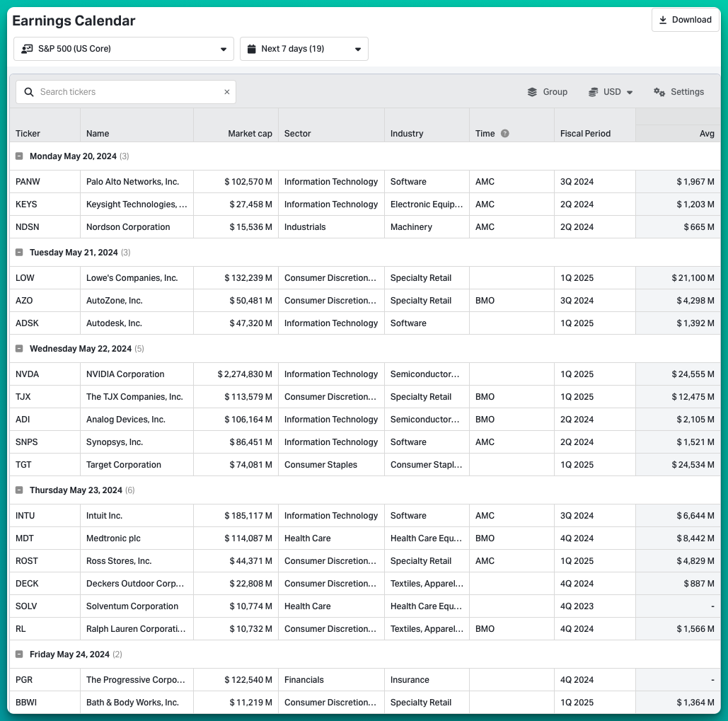Click the download arrow icon
This screenshot has width=728, height=721.
(663, 20)
